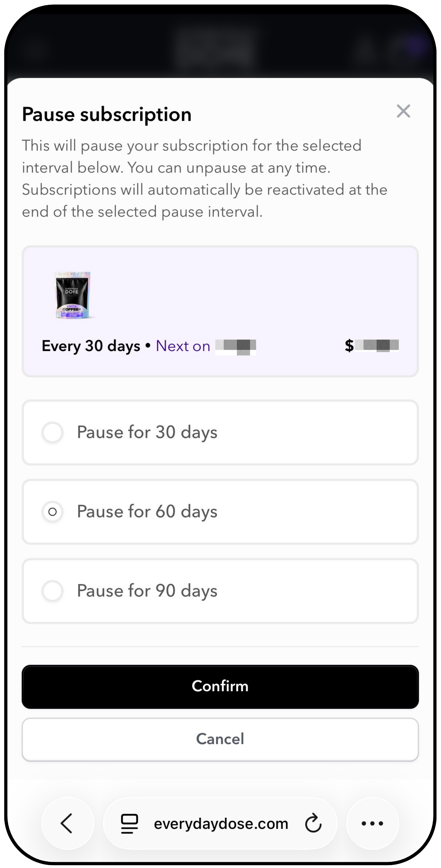Close the Pause subscription dialog
441x868 pixels.
pos(403,111)
